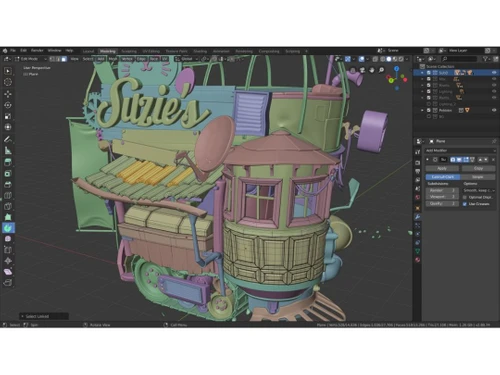Screen dimensions: 500x375
Task: Pick the Scale tool
Action: point(8,116)
